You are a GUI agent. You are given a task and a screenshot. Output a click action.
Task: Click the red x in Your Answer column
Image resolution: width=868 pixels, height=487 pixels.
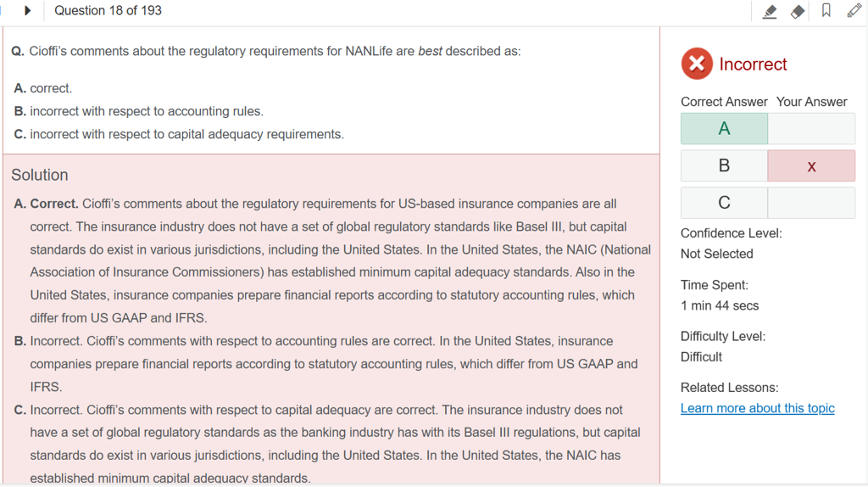[811, 166]
